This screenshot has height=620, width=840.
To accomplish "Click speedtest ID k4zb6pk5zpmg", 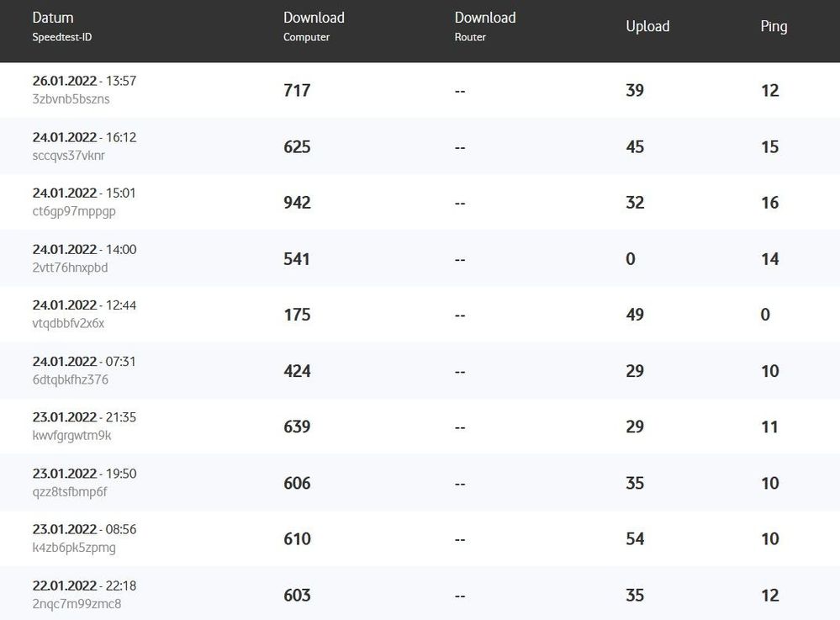I will click(x=74, y=548).
